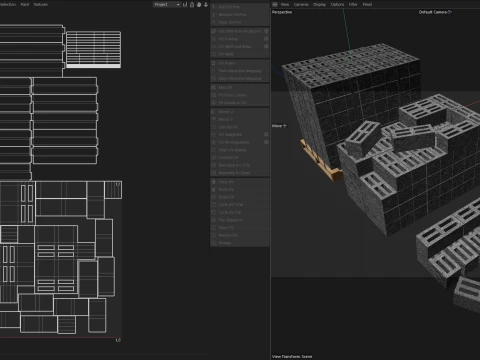
Task: Launch the UV Peeler tool
Action: click(x=240, y=63)
